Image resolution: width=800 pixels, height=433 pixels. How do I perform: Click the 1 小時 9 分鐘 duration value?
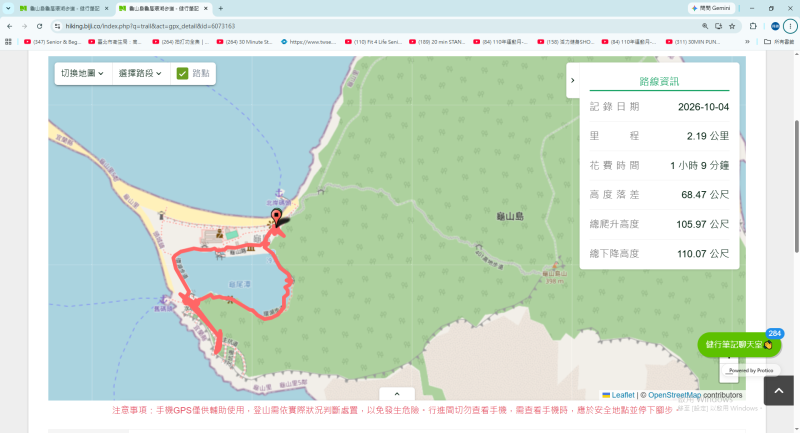pyautogui.click(x=699, y=166)
